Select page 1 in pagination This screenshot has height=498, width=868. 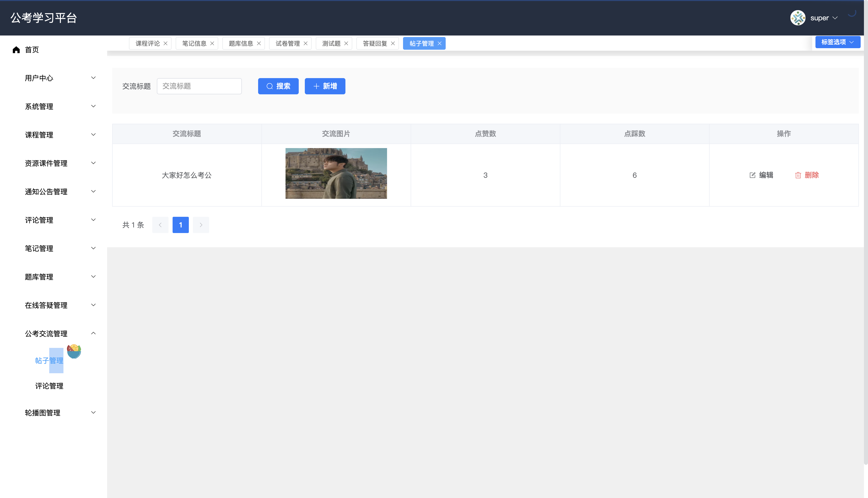[180, 225]
